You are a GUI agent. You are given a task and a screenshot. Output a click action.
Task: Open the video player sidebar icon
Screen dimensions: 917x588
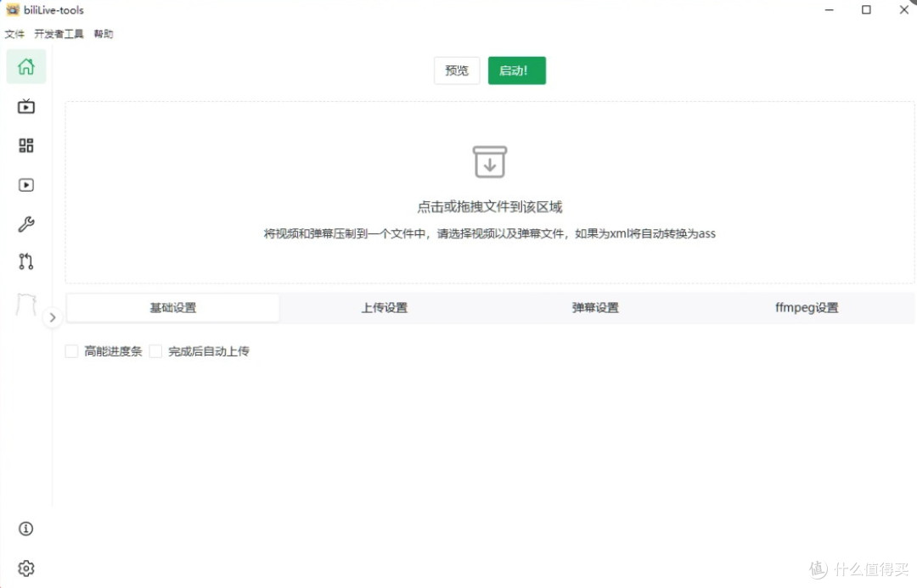click(x=25, y=184)
